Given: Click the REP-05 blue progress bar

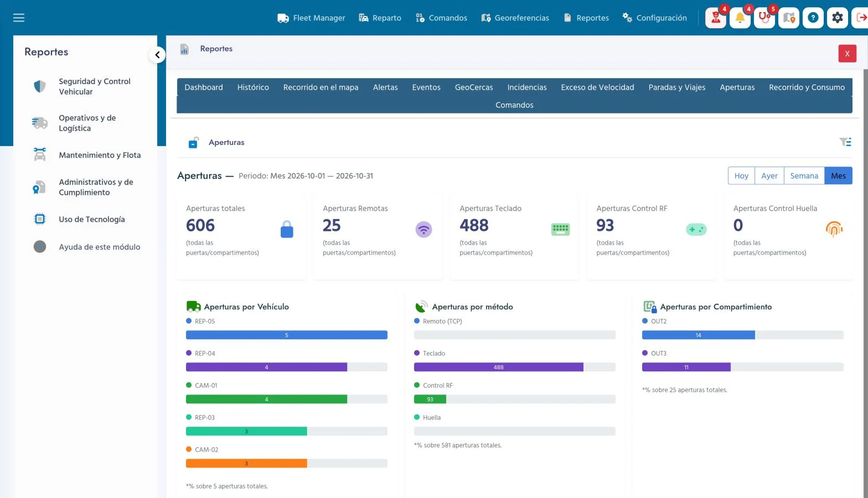Looking at the screenshot, I should 287,335.
